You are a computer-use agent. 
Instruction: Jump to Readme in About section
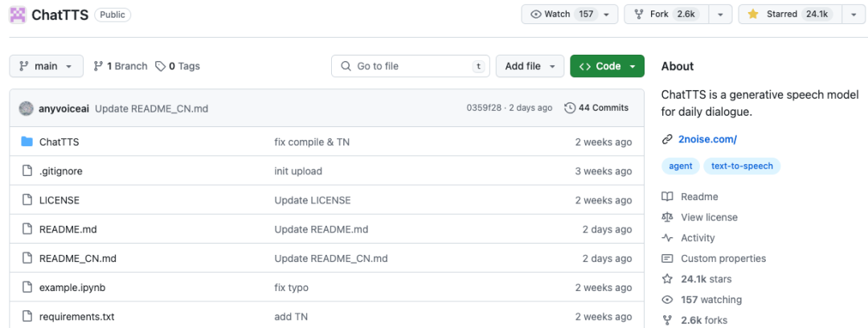(x=700, y=197)
